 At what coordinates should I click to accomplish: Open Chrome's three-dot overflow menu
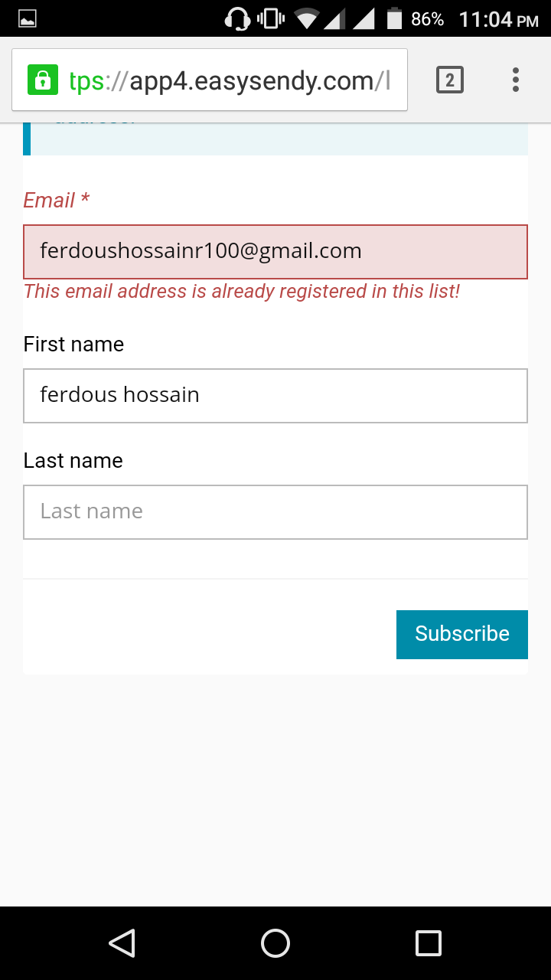[516, 80]
